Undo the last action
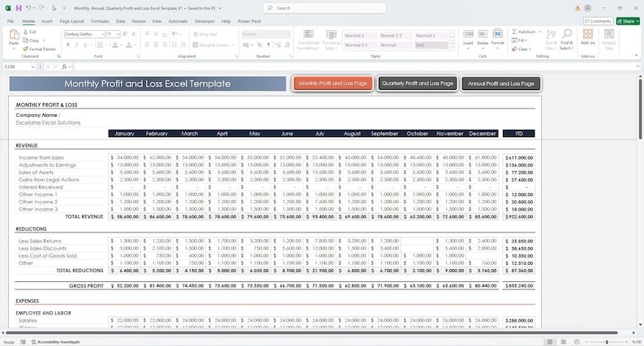Image resolution: width=644 pixels, height=346 pixels. [28, 8]
